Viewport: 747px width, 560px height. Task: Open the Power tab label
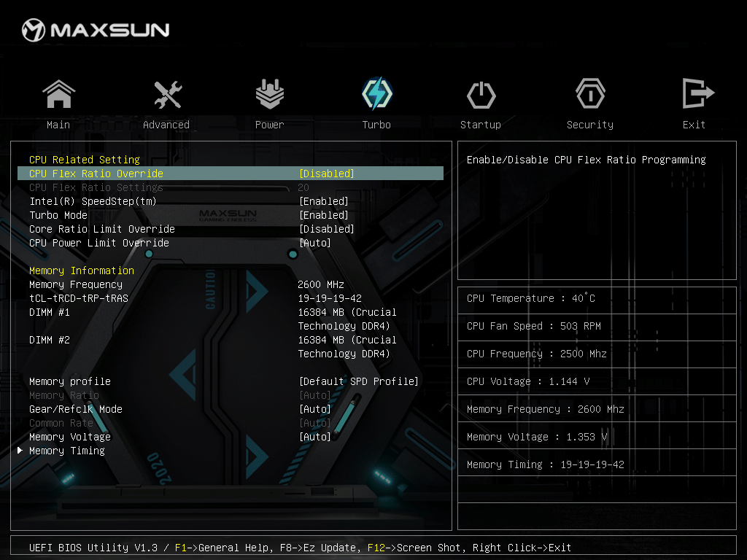270,125
